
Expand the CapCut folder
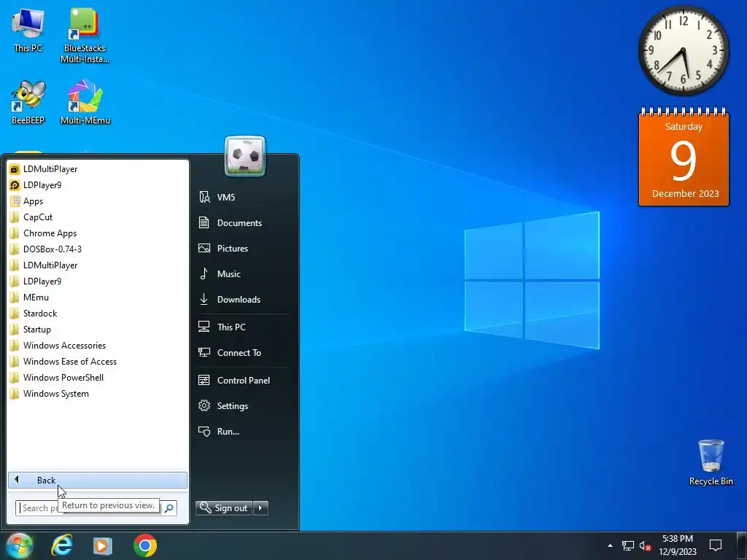pos(98,217)
